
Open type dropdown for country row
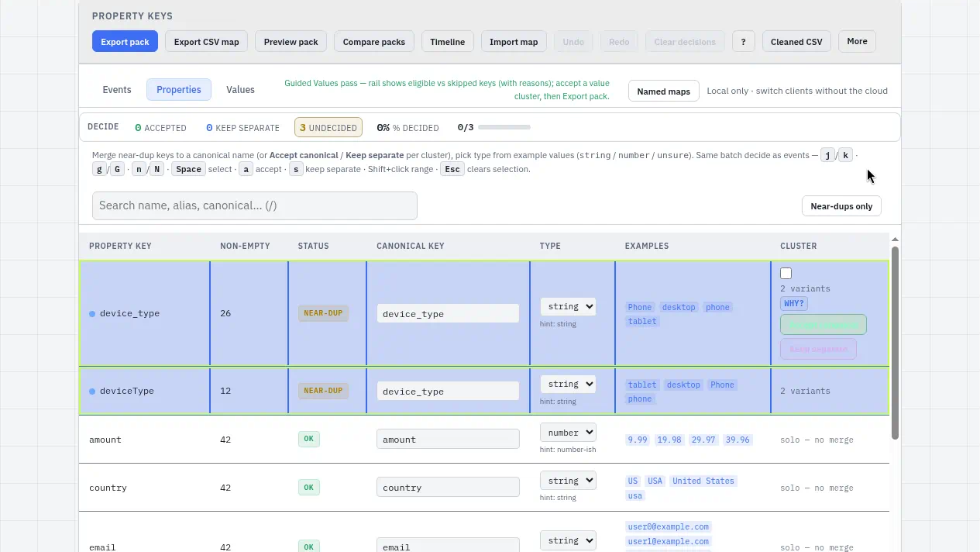point(568,481)
